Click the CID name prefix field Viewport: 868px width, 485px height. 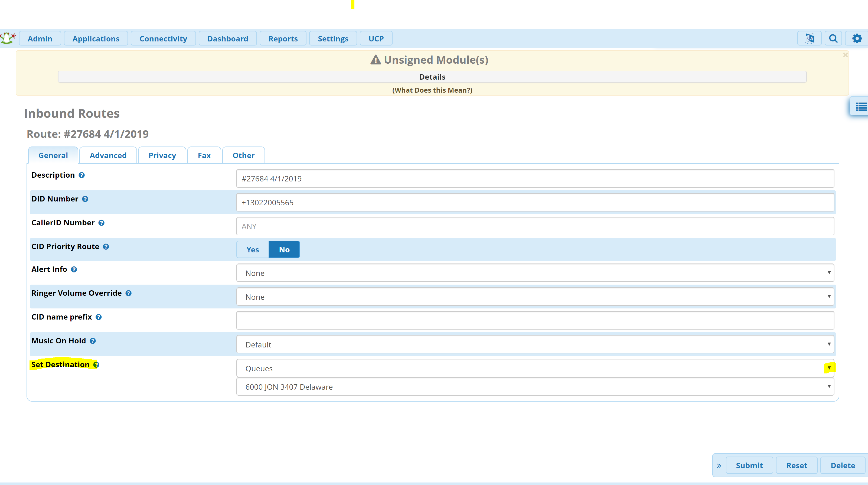tap(535, 321)
